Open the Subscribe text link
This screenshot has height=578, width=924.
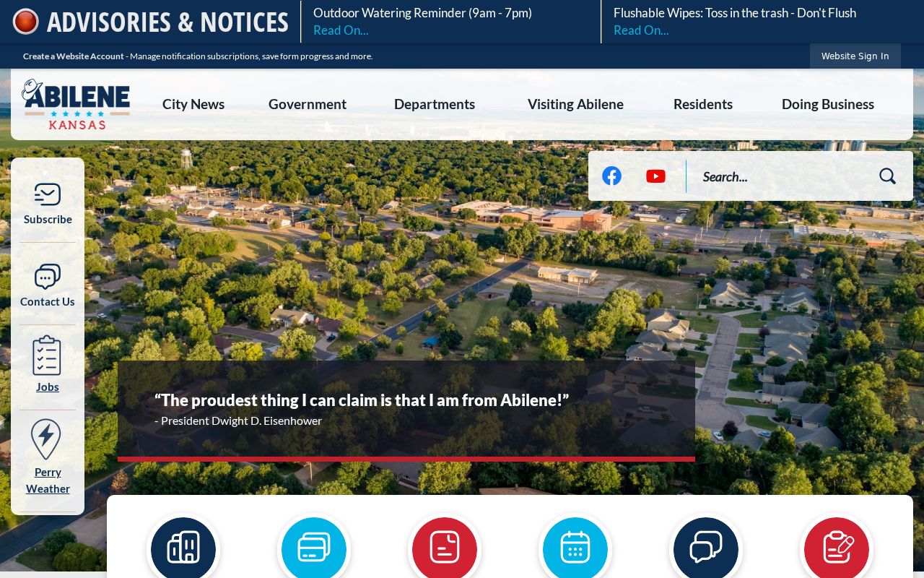pyautogui.click(x=48, y=219)
